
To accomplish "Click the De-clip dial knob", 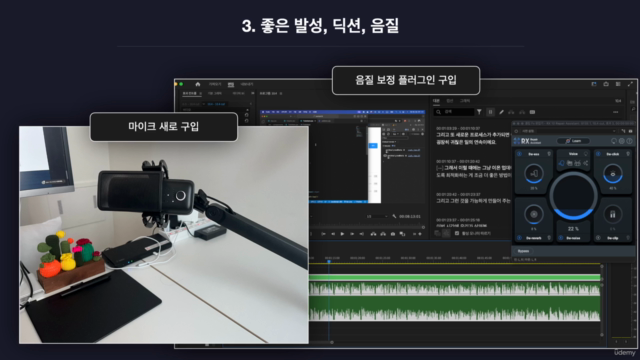I will (613, 214).
